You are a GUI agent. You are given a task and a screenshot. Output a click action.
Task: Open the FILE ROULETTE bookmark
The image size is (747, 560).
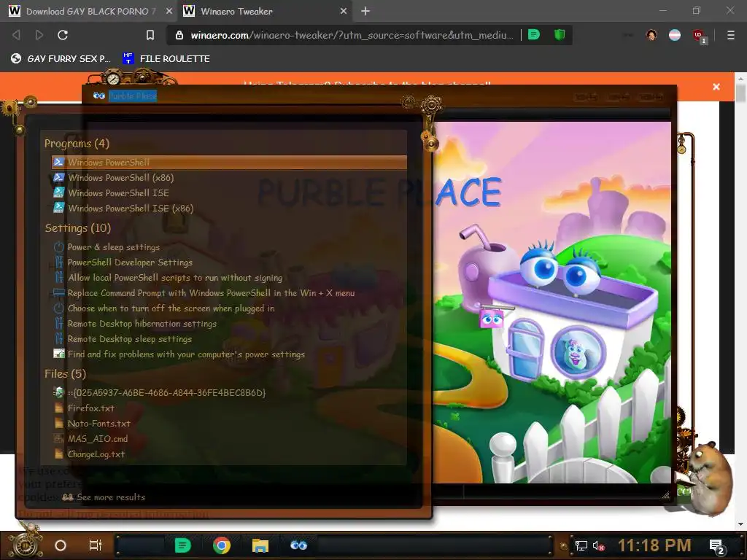tap(166, 58)
